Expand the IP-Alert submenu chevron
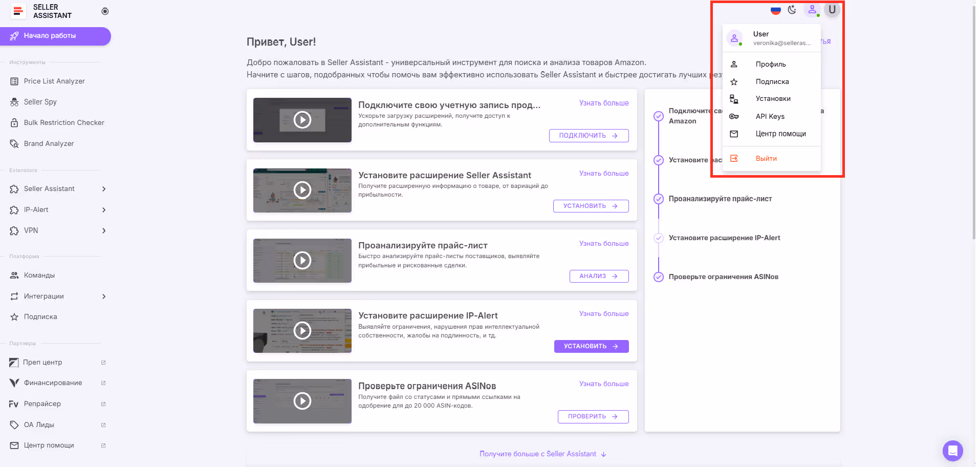The image size is (980, 467). coord(104,210)
